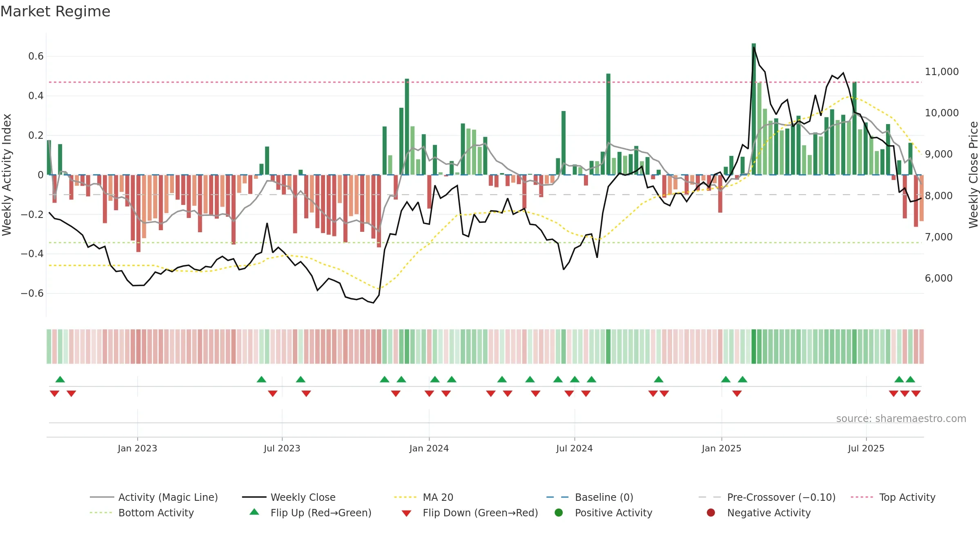Click the first red flip-down marker at chart start
The image size is (980, 551).
click(54, 393)
